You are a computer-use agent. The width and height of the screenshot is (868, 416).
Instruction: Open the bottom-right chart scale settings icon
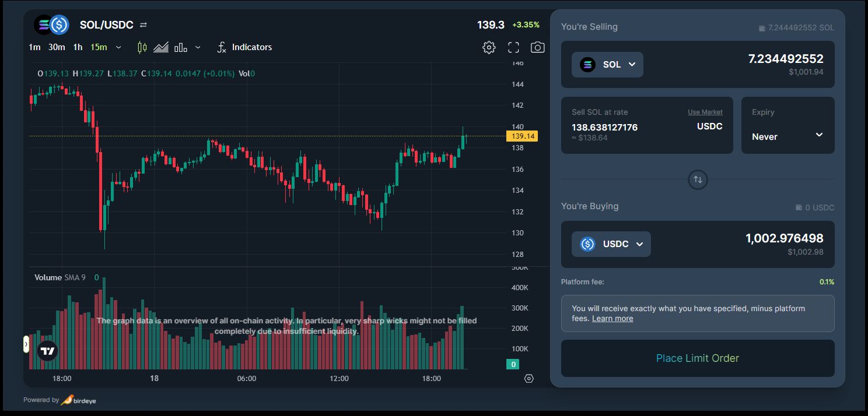coord(528,379)
